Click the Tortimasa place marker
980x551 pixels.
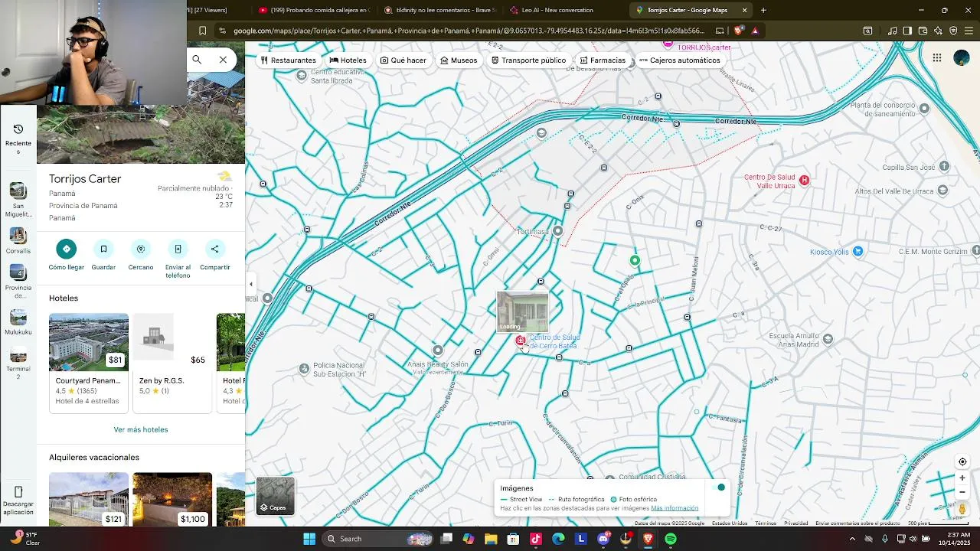(558, 230)
